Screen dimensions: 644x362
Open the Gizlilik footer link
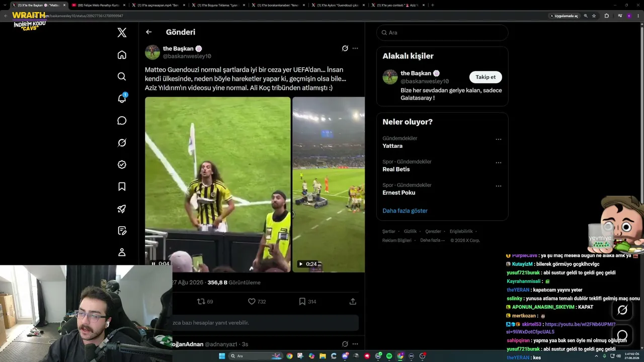(411, 231)
